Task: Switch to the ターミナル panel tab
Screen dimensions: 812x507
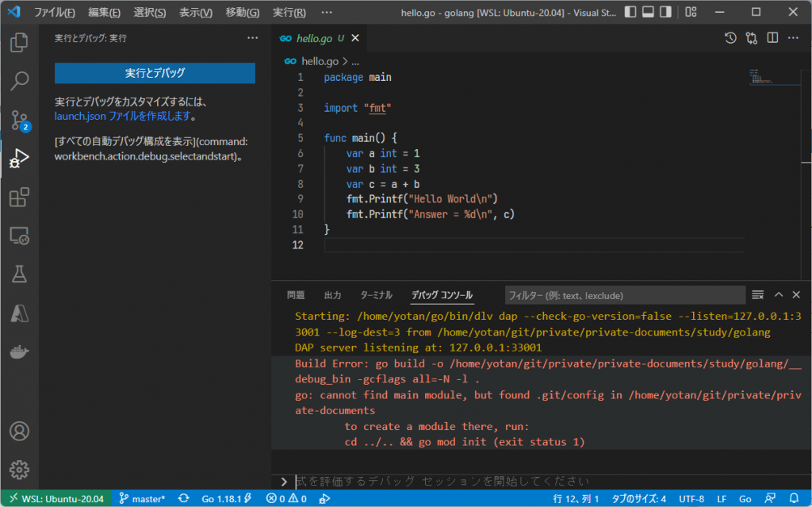Action: [x=376, y=295]
